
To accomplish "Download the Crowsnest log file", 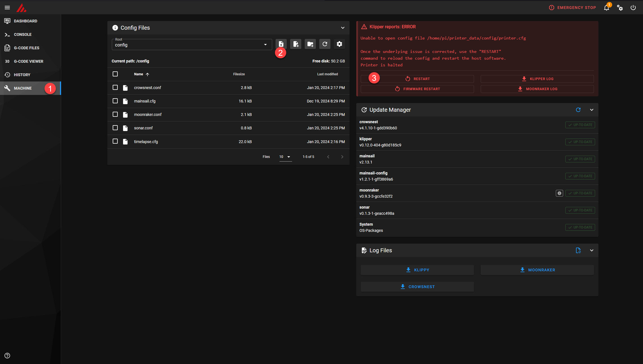I will [x=417, y=287].
